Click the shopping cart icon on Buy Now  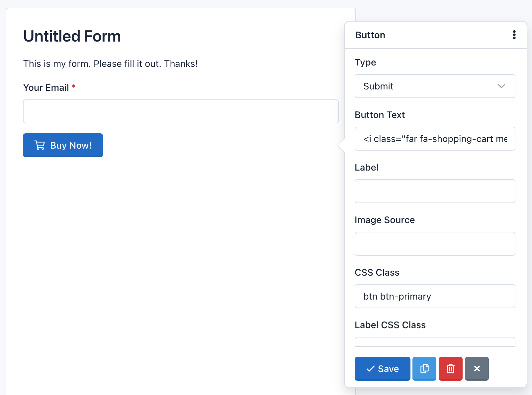40,145
